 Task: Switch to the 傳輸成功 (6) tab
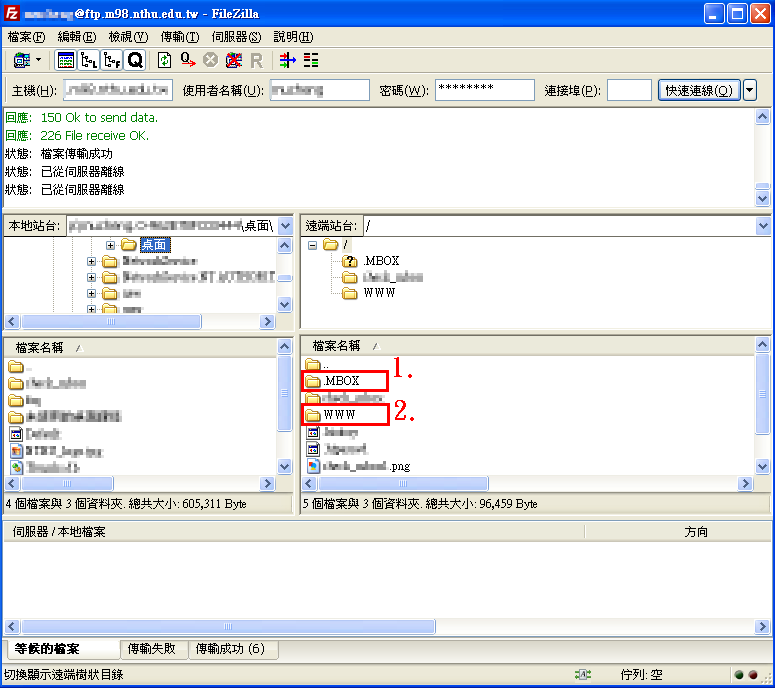click(x=231, y=649)
